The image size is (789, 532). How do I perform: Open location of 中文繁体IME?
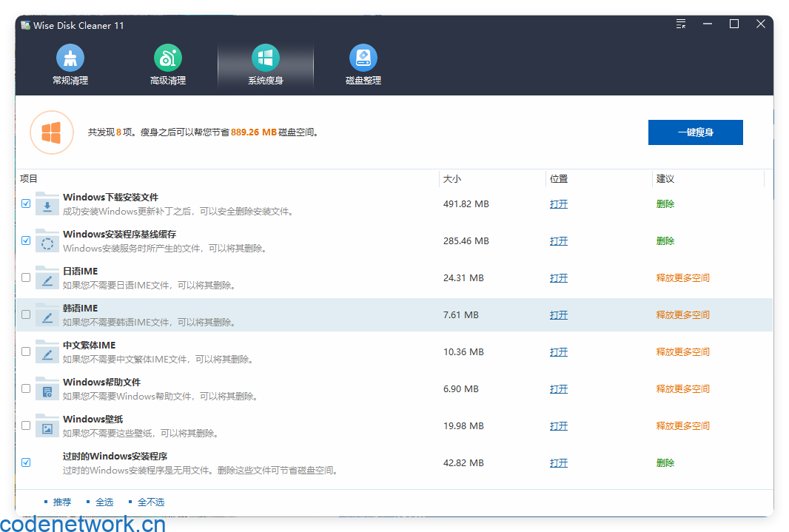[559, 352]
